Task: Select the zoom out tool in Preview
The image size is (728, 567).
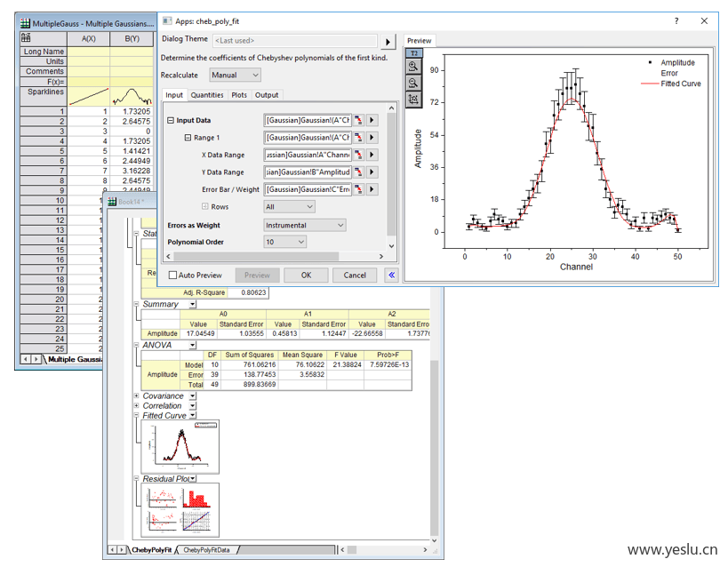Action: [x=413, y=83]
